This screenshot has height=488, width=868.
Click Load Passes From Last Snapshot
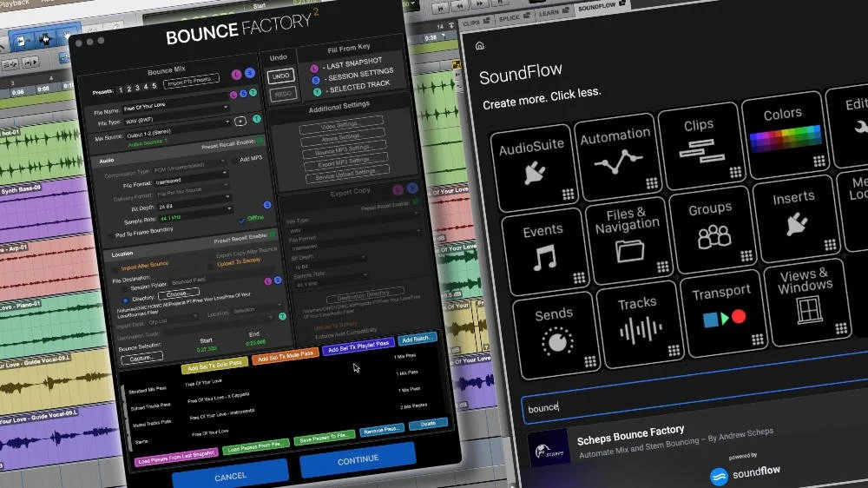175,457
